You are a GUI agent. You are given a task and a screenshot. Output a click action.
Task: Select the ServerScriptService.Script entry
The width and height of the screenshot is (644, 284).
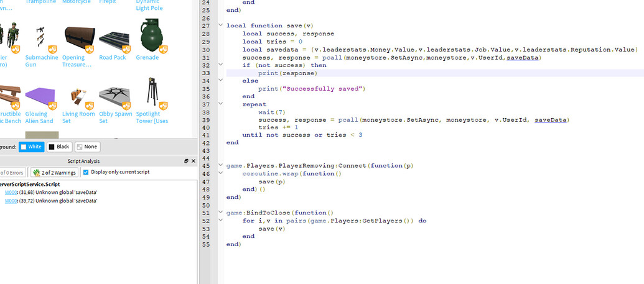[x=30, y=185]
